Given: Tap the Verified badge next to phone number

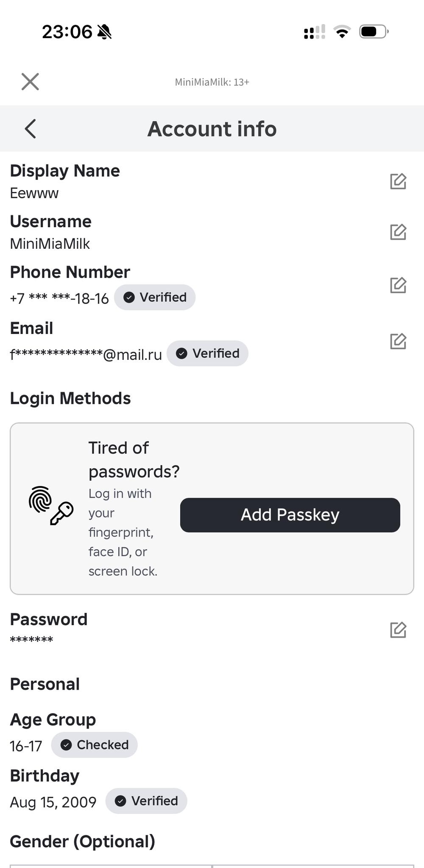Looking at the screenshot, I should tap(155, 298).
